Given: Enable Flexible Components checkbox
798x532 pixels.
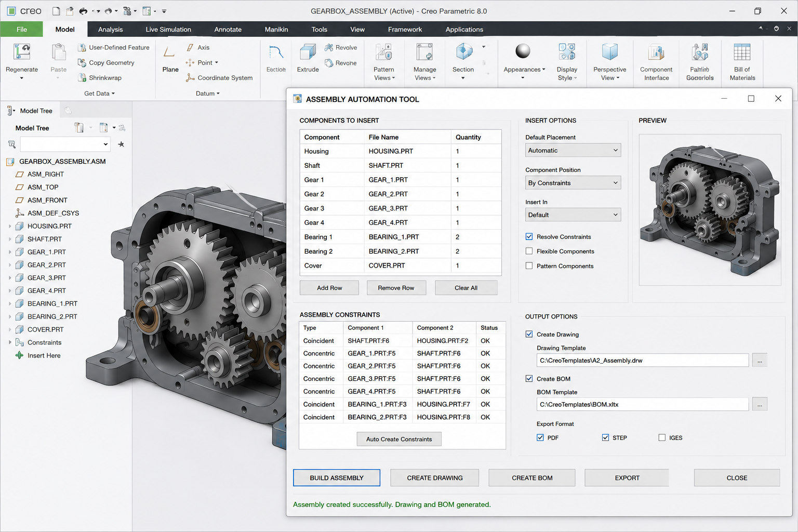Looking at the screenshot, I should point(529,251).
